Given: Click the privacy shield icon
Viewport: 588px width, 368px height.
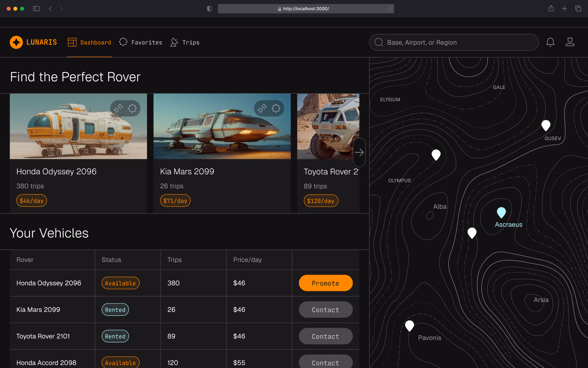Looking at the screenshot, I should 209,9.
